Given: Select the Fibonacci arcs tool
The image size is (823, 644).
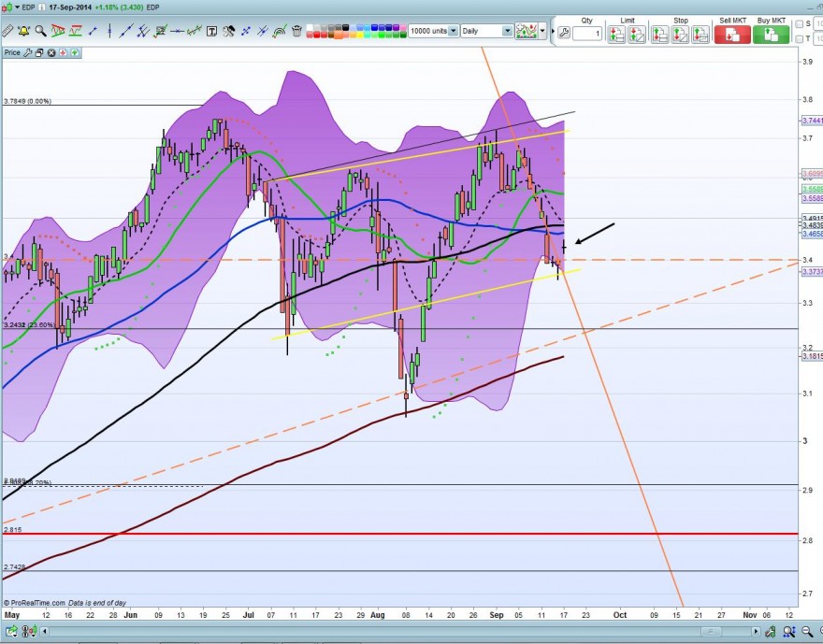Looking at the screenshot, I should coord(280,31).
